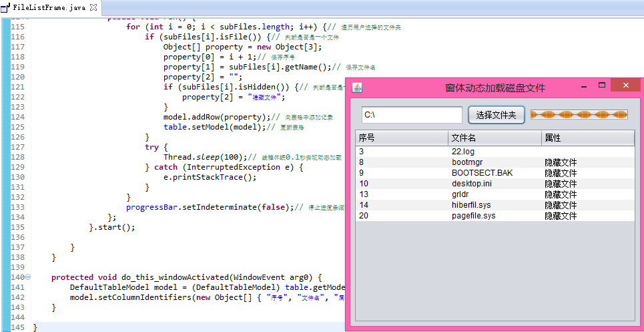Minimize the 窗体动态加载磁盘文件 window
644x332 pixels.
(x=584, y=86)
